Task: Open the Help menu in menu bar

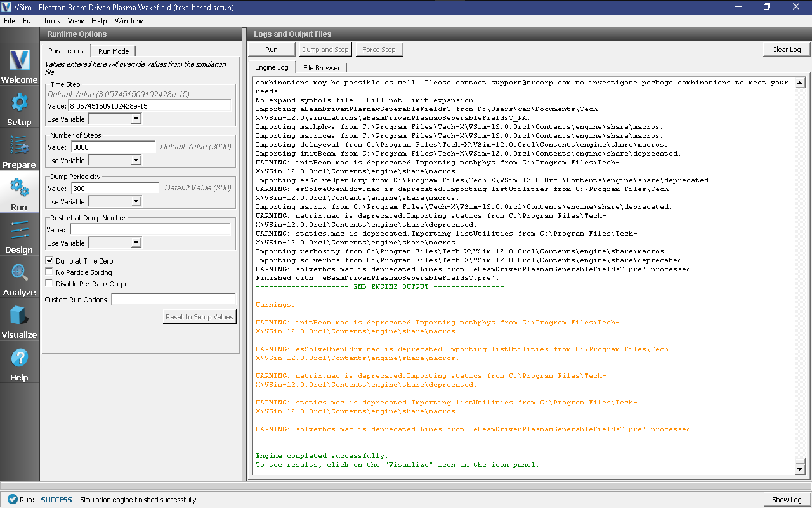Action: (x=99, y=21)
